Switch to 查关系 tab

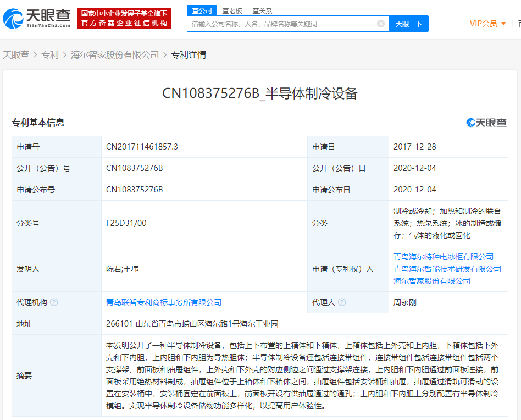coord(262,11)
